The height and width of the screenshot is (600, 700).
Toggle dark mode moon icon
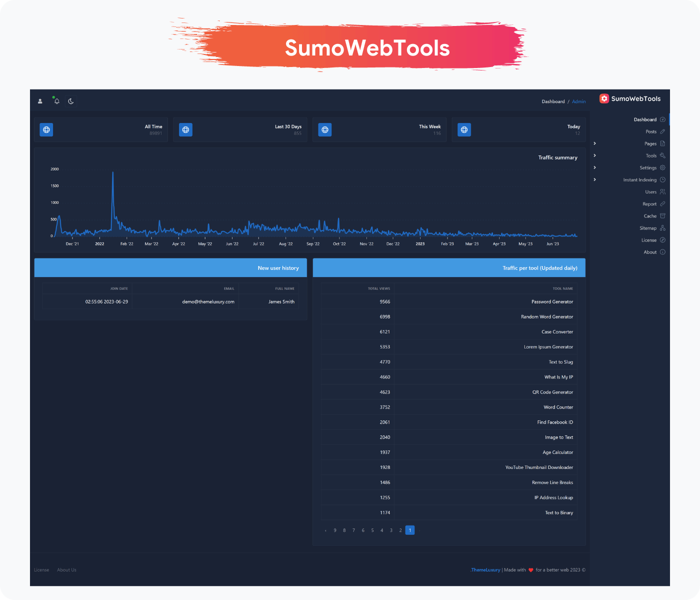pyautogui.click(x=71, y=101)
